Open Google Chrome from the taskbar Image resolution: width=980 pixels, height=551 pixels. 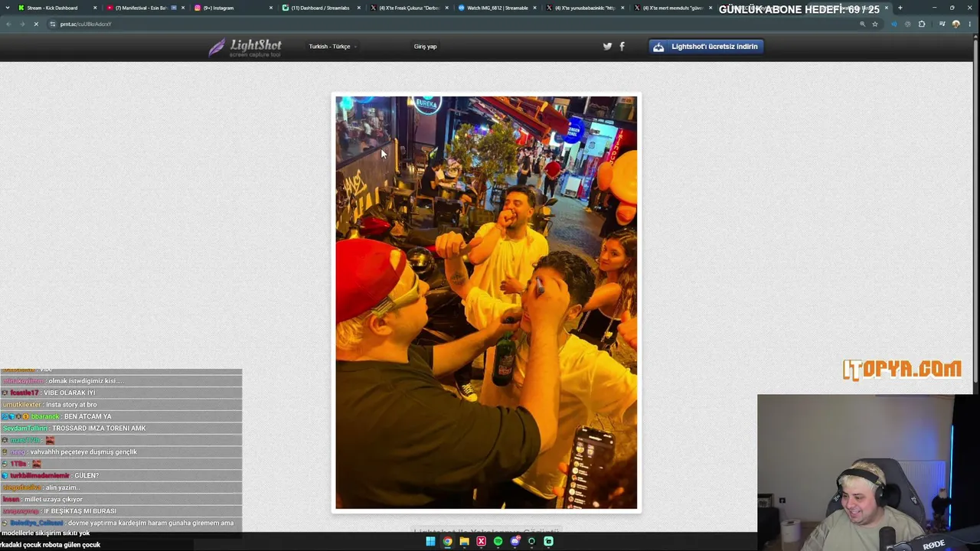[447, 541]
